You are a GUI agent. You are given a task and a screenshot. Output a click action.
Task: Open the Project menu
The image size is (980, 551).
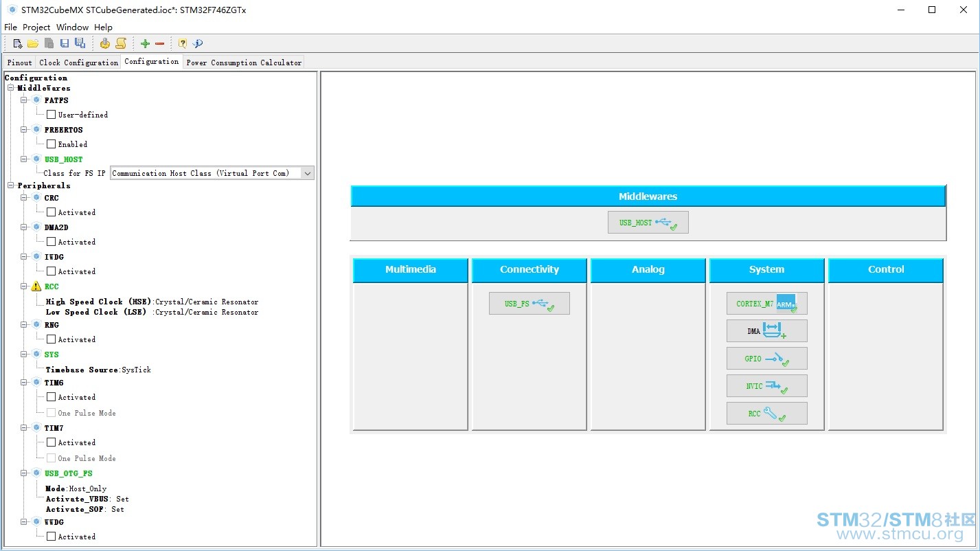click(x=36, y=27)
